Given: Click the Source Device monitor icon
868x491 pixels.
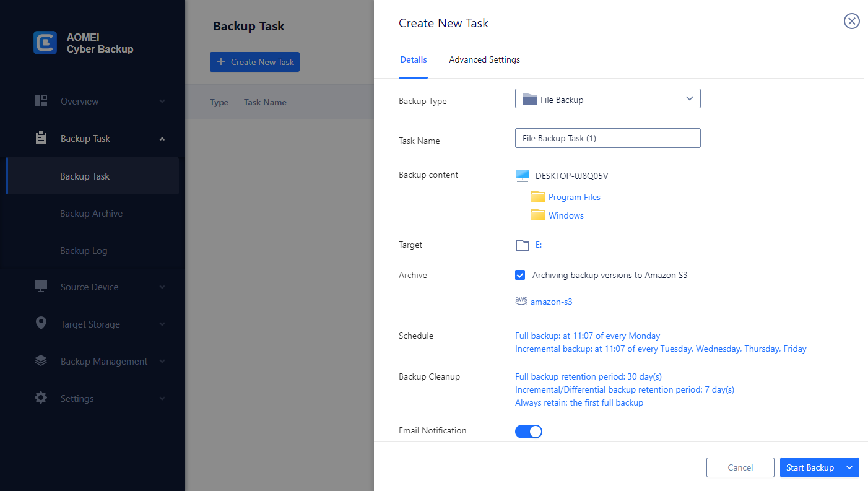Looking at the screenshot, I should click(41, 287).
